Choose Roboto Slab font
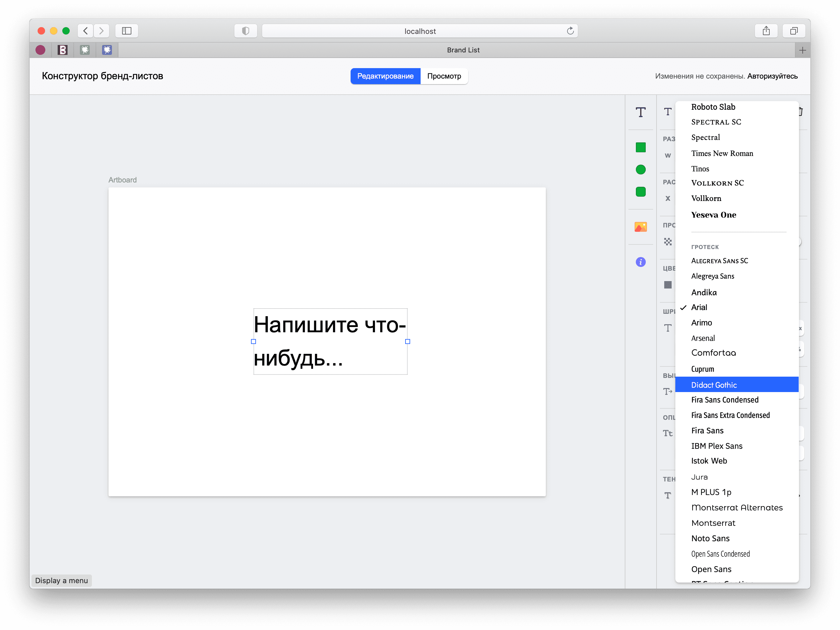Screen dimensions: 840x630 click(737, 107)
